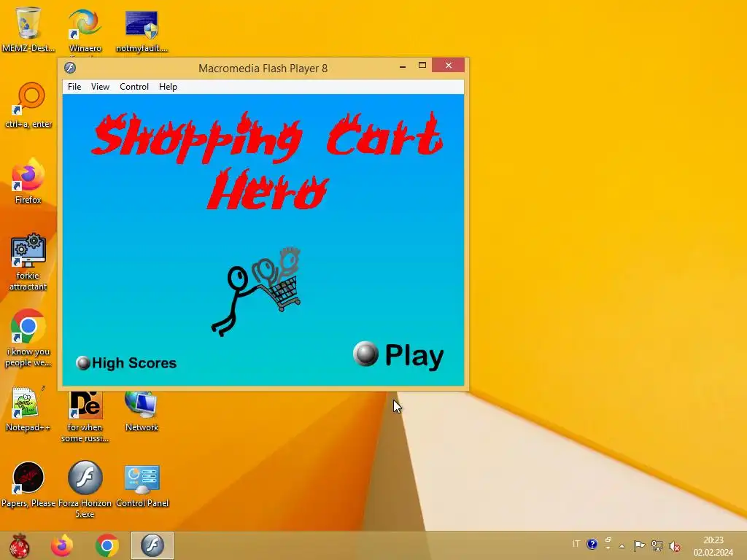This screenshot has height=560, width=747.
Task: Open the File menu
Action: tap(74, 87)
